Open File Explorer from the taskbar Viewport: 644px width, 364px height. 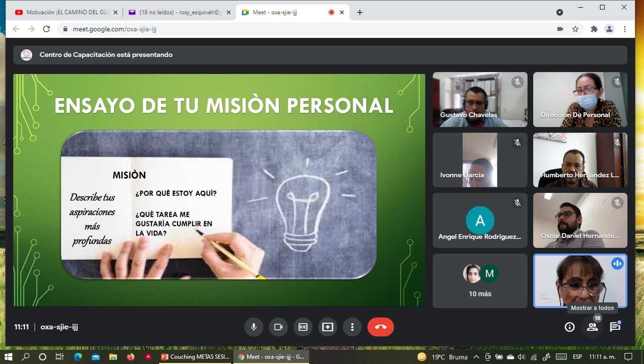click(113, 357)
